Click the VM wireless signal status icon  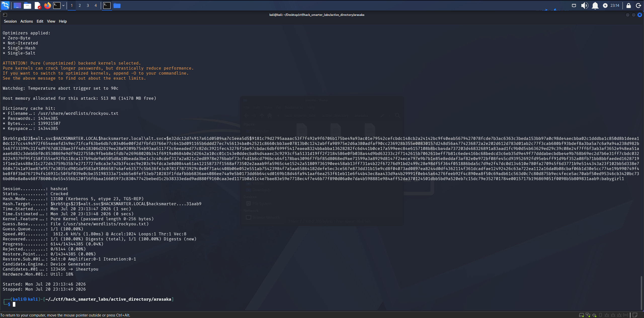tap(626, 315)
